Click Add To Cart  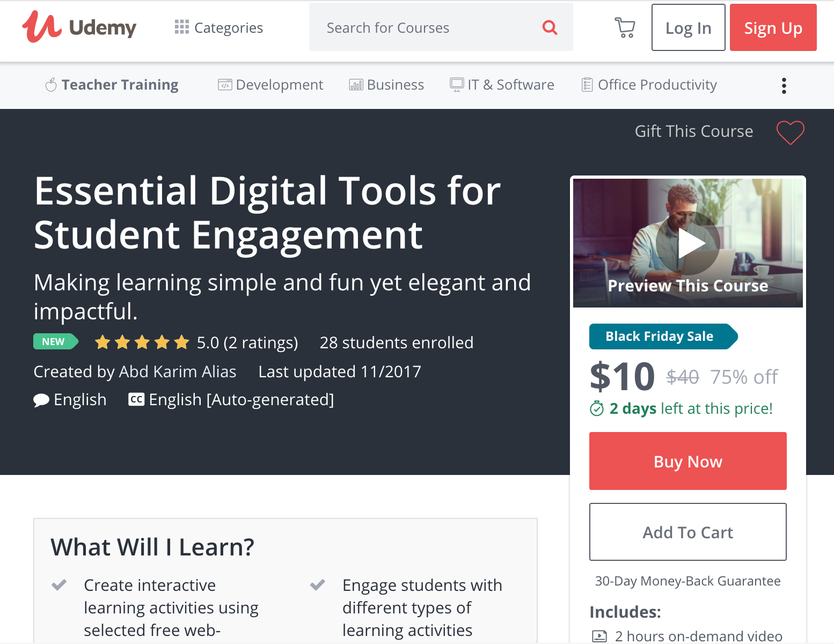pyautogui.click(x=687, y=532)
